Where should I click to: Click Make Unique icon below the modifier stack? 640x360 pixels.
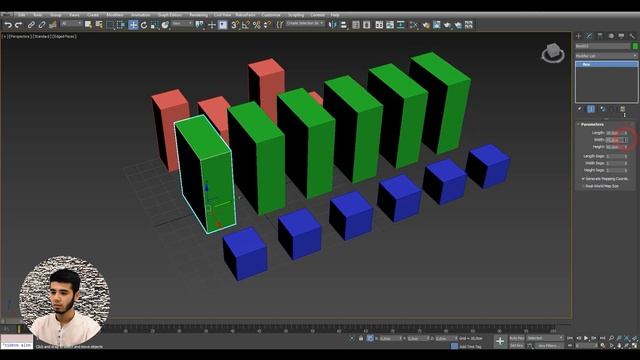coord(602,109)
